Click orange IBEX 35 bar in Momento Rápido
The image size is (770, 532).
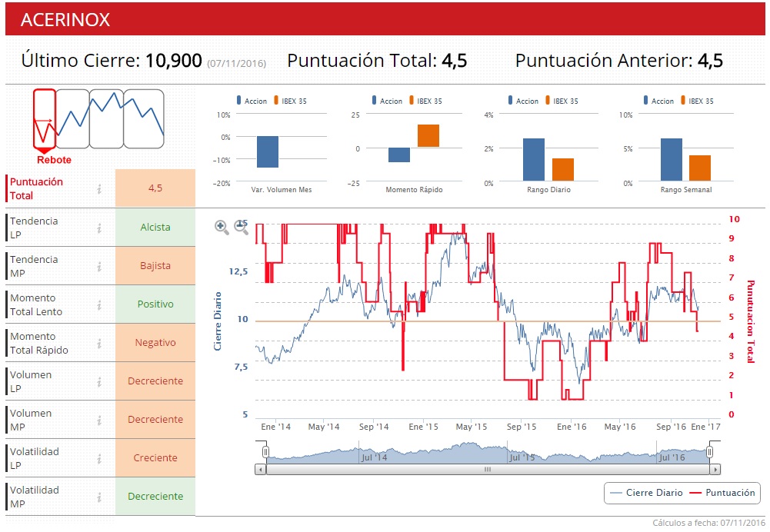(x=428, y=135)
